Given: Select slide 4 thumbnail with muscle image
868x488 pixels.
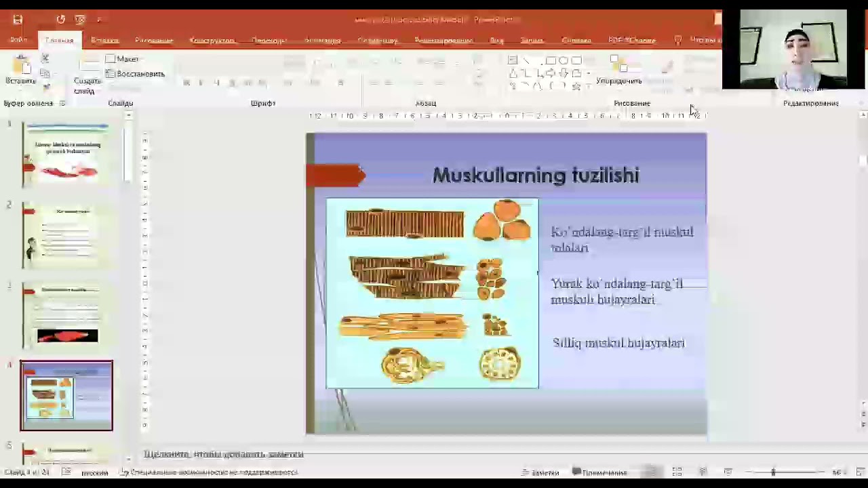Looking at the screenshot, I should 66,395.
